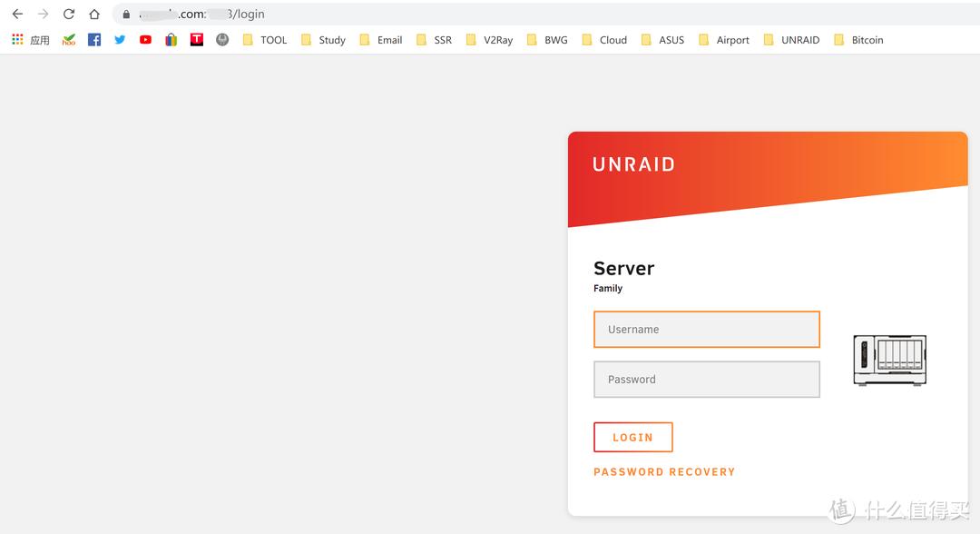
Task: Click the Server heading text
Action: pos(623,268)
